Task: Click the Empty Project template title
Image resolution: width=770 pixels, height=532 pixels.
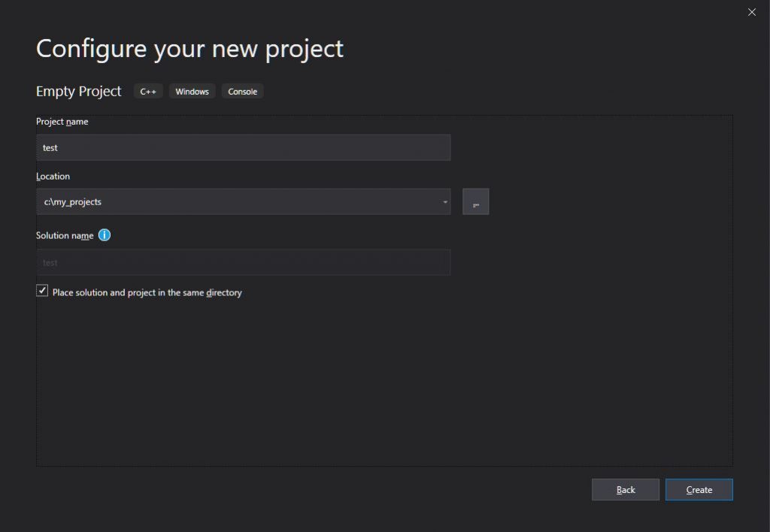Action: pyautogui.click(x=78, y=91)
